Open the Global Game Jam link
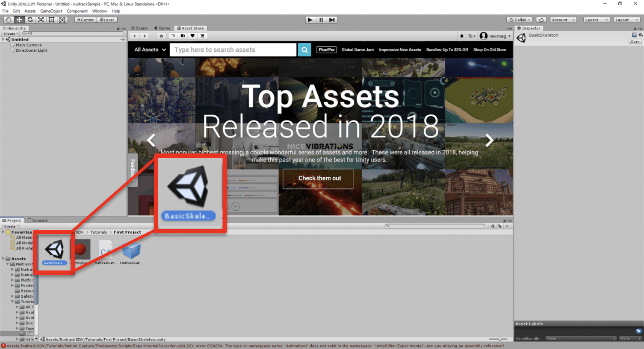The height and width of the screenshot is (349, 644). click(x=358, y=50)
